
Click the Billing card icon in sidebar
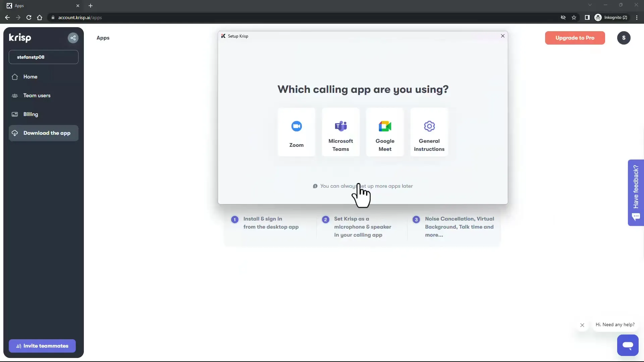tap(15, 114)
